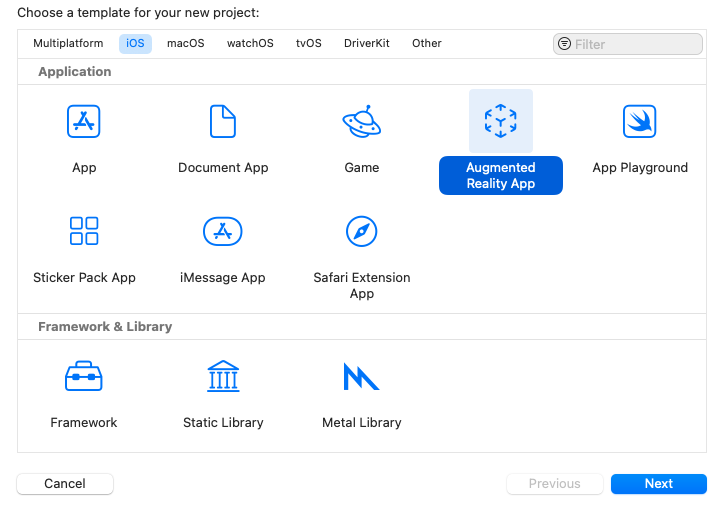Switch to the Multiplatform tab

click(68, 44)
